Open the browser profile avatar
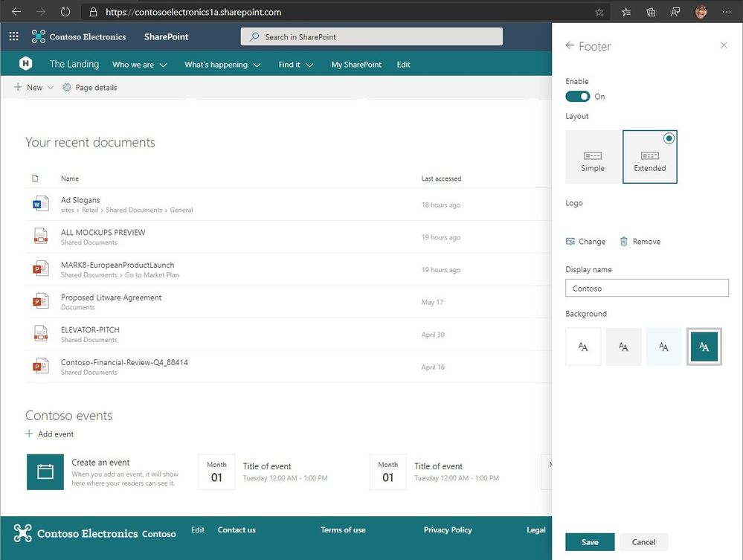Viewport: 743px width, 560px height. [701, 12]
